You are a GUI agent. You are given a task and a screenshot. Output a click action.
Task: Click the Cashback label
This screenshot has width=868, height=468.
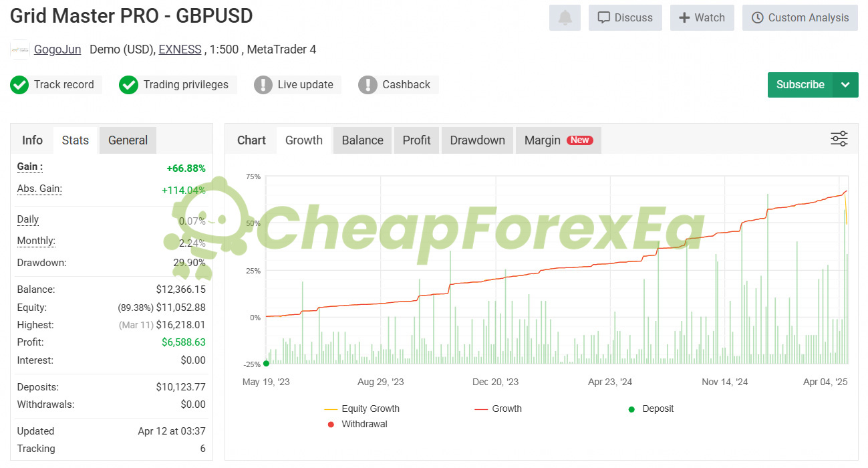click(406, 85)
